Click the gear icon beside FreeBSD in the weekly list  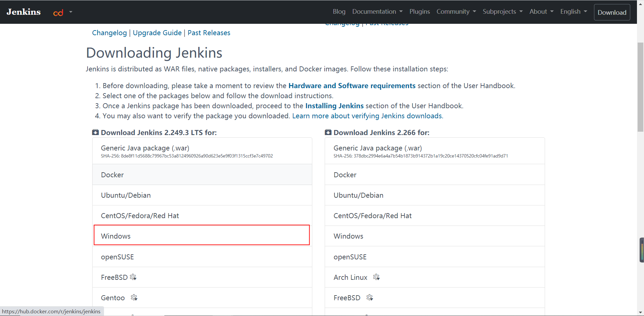click(370, 298)
